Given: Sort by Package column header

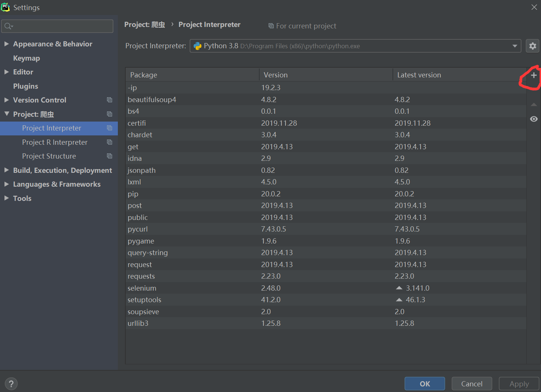Looking at the screenshot, I should coord(192,75).
